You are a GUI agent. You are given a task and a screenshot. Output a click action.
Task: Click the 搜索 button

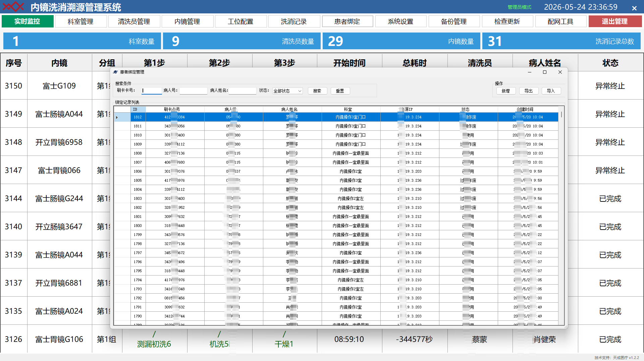click(x=317, y=91)
